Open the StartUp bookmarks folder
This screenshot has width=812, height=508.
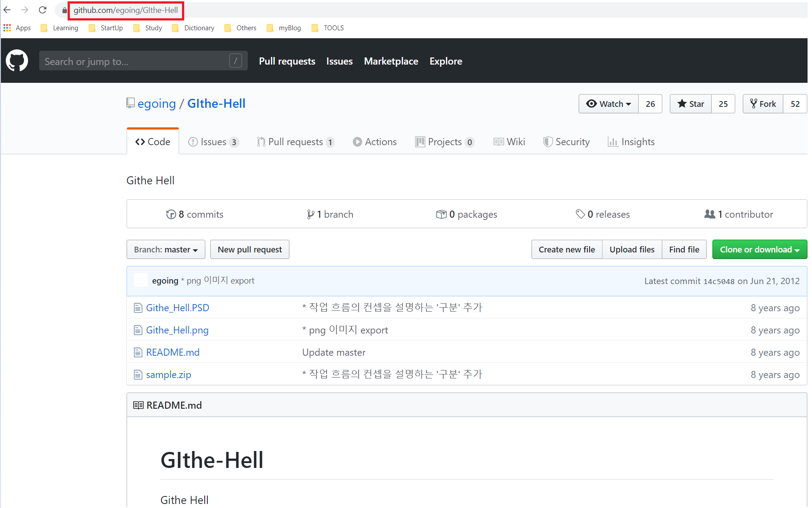(x=106, y=28)
